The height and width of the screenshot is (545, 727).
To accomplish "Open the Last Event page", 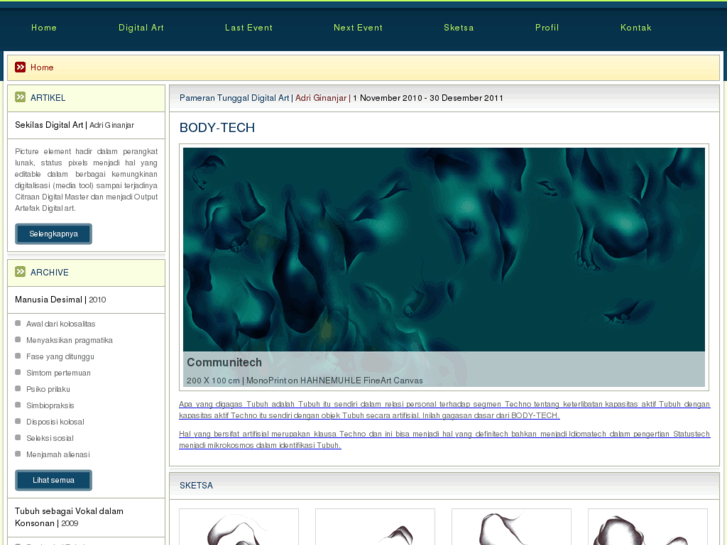I will [248, 28].
